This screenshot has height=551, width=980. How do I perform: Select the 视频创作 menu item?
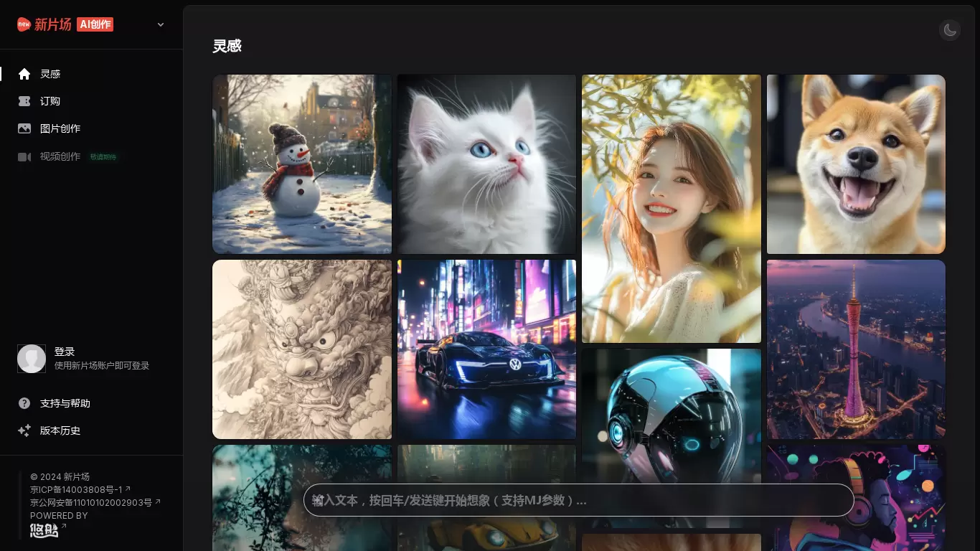(x=60, y=156)
